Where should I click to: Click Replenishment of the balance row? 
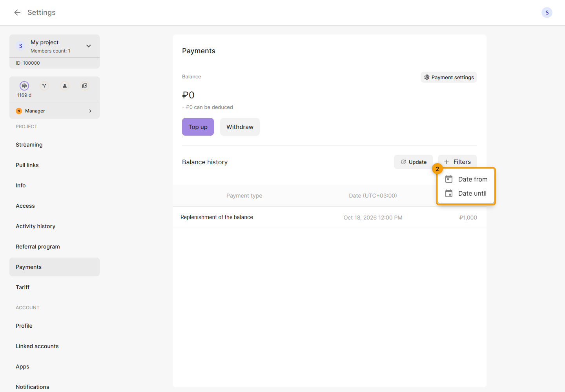[330, 218]
